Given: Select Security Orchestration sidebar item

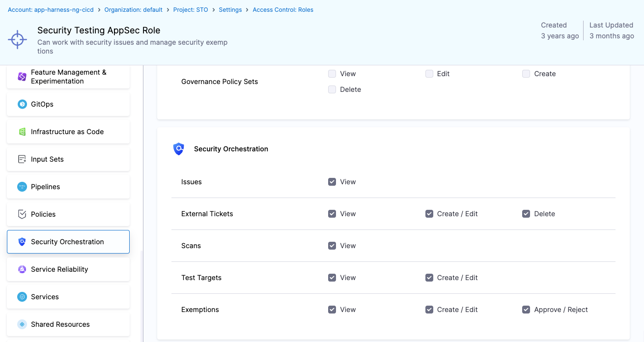Looking at the screenshot, I should pyautogui.click(x=68, y=242).
